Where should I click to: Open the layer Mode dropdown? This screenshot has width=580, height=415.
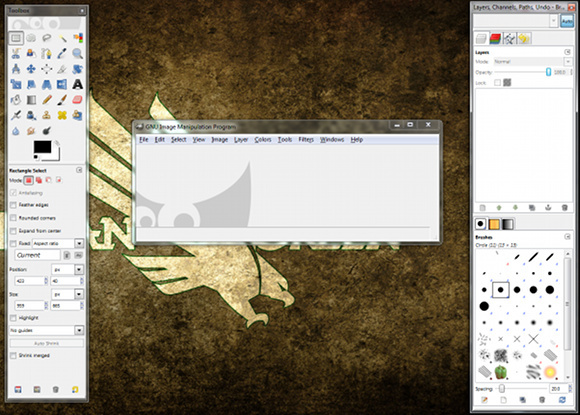pos(533,61)
